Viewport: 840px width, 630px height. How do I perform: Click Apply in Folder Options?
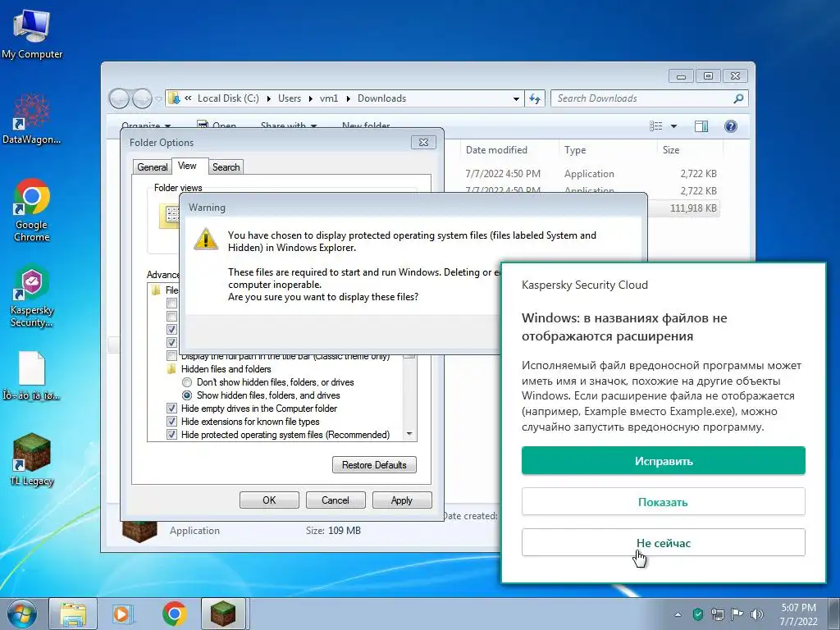[402, 500]
